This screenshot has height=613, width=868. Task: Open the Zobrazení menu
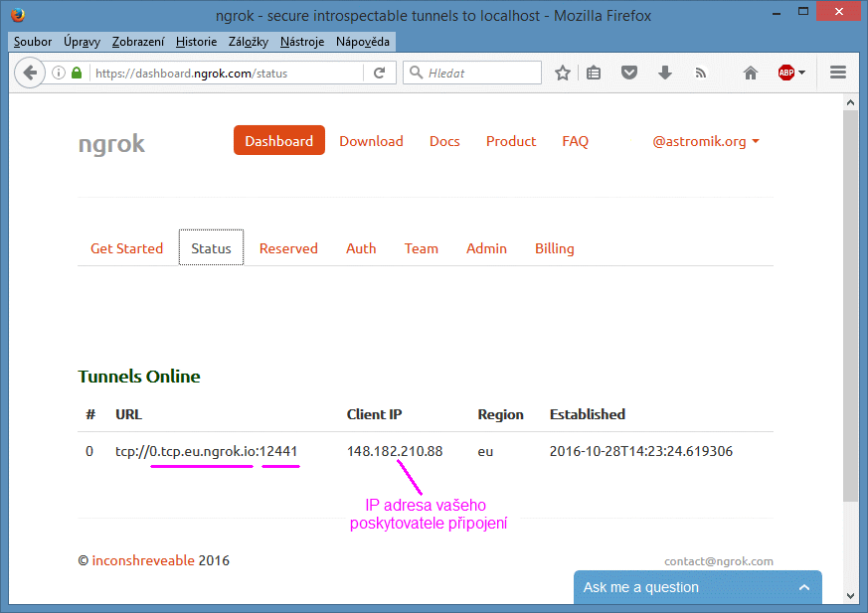(138, 42)
